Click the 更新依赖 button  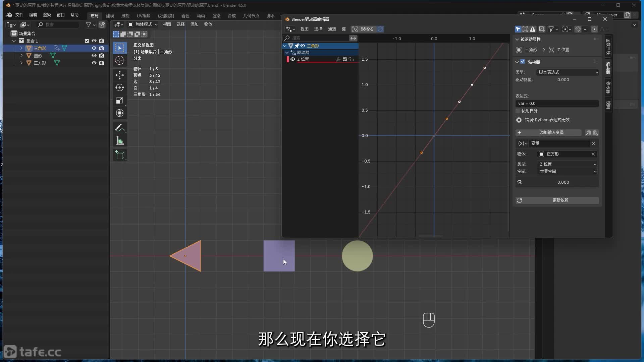(557, 200)
